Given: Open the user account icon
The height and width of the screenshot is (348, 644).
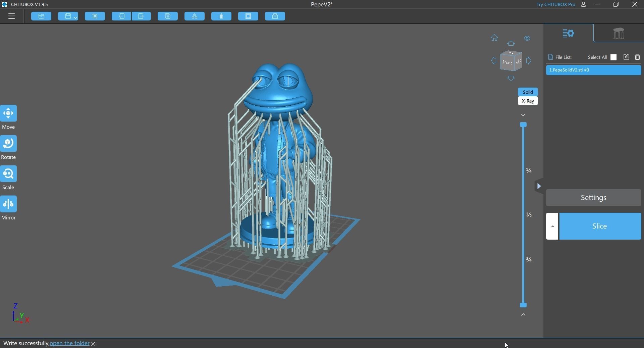Looking at the screenshot, I should (584, 4).
